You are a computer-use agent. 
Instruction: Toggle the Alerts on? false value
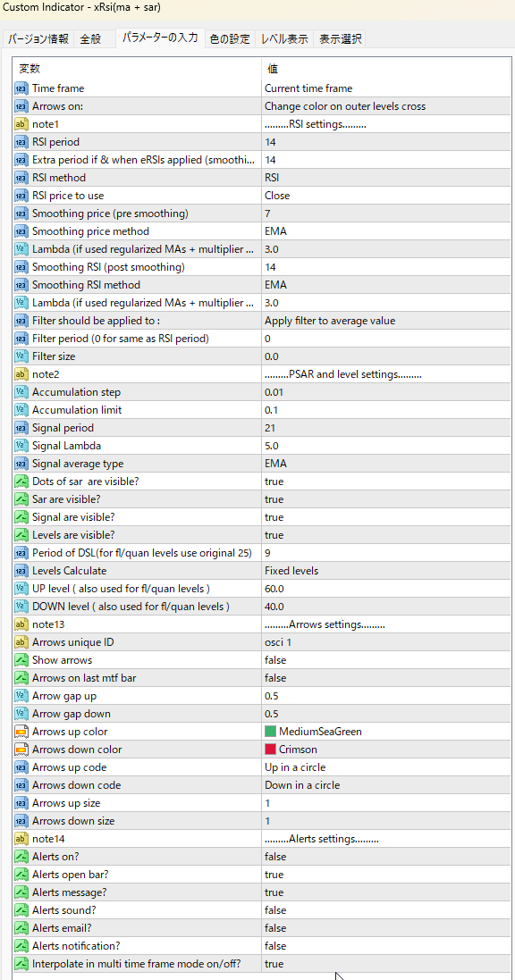click(385, 856)
